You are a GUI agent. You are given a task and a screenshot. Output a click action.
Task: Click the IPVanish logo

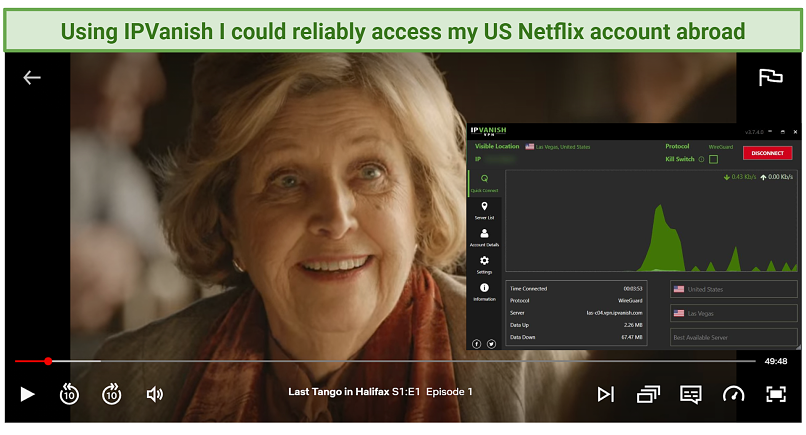[488, 131]
